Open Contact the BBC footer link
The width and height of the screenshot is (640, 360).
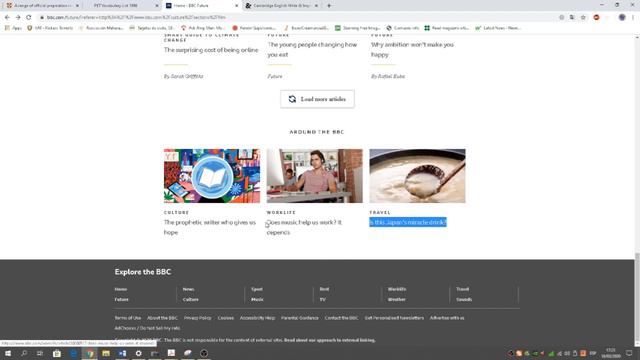[x=341, y=318]
